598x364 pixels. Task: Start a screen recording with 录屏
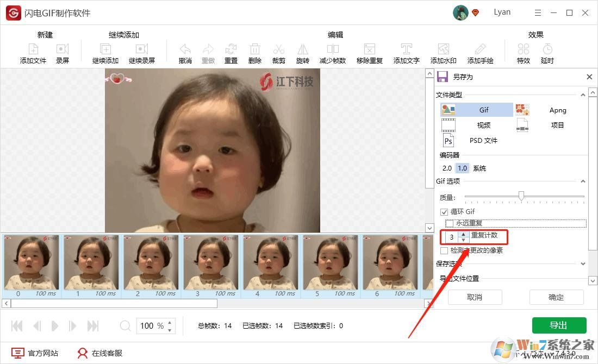(x=63, y=53)
